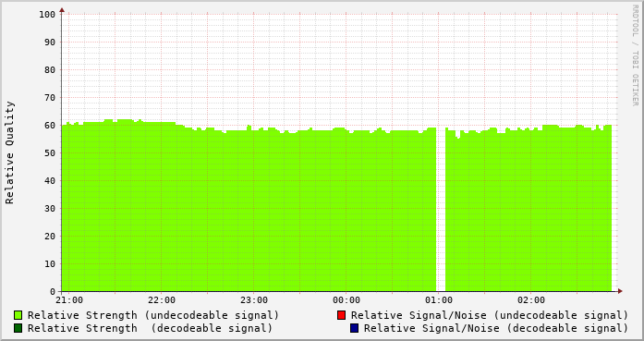Click the red Signal/Noise undecodeable swatch
The width and height of the screenshot is (644, 341).
pyautogui.click(x=341, y=315)
